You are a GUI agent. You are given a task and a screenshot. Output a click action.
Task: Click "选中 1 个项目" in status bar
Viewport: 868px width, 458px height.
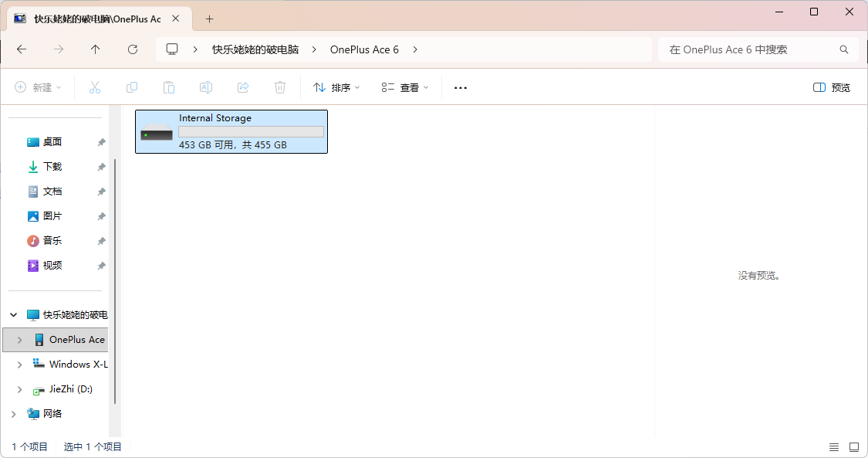pos(93,447)
